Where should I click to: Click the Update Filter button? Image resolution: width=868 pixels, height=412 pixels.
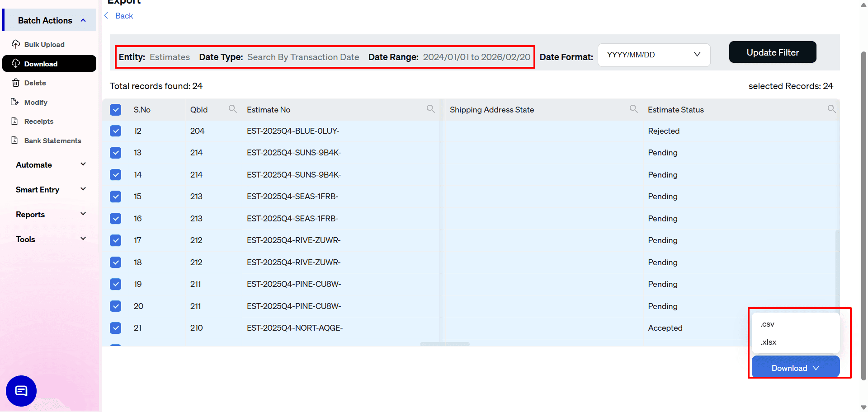(x=772, y=52)
